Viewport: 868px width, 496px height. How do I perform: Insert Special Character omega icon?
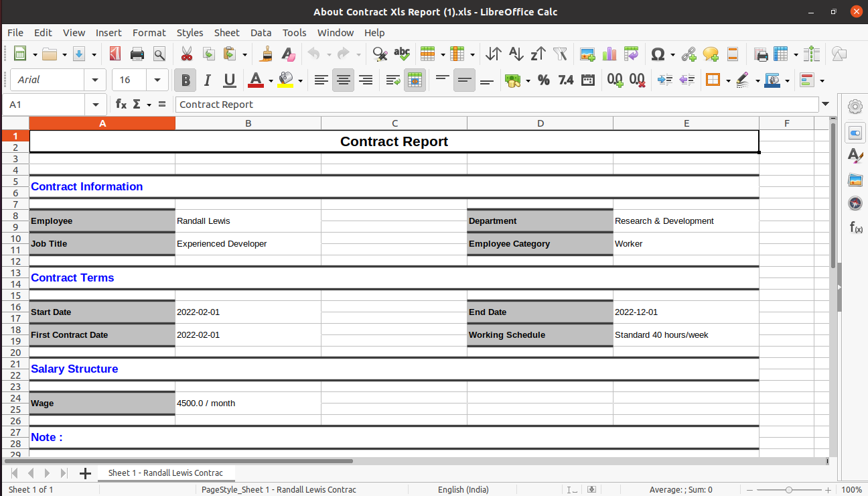658,54
